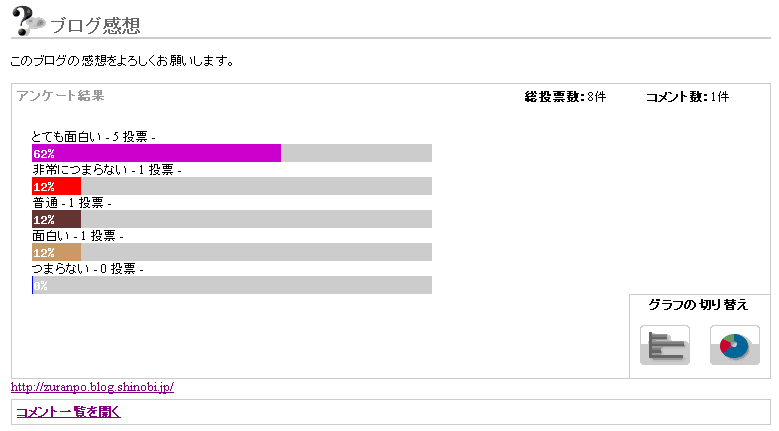Viewport: 779px width, 431px height.
Task: Expand the コメント一覧を開く comment list
Action: pos(68,412)
